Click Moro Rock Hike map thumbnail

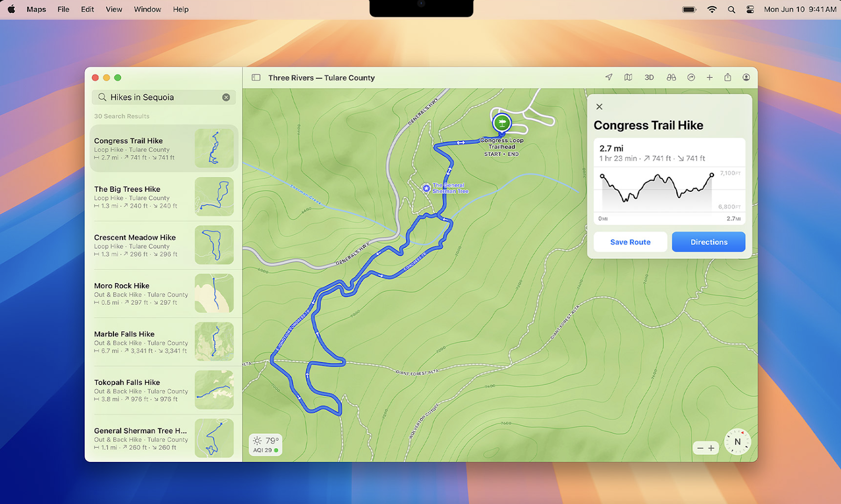(x=214, y=293)
